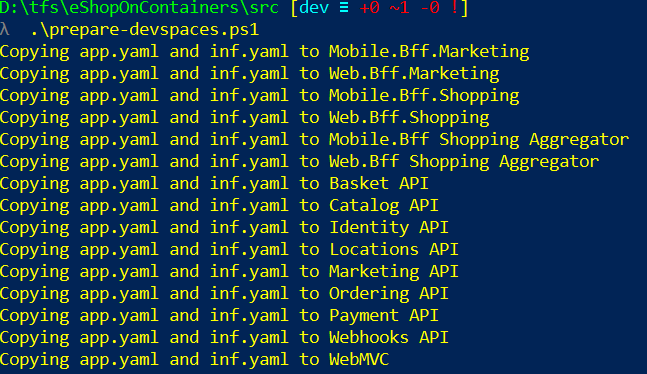Click Mobile.Bff Shopping Aggregator text
The width and height of the screenshot is (647, 374).
pyautogui.click(x=479, y=140)
